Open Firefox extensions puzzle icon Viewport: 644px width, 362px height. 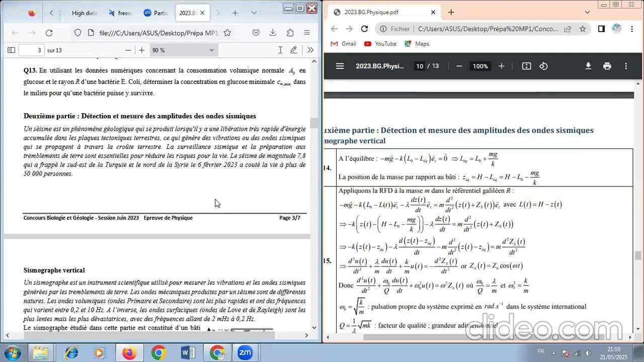point(290,33)
